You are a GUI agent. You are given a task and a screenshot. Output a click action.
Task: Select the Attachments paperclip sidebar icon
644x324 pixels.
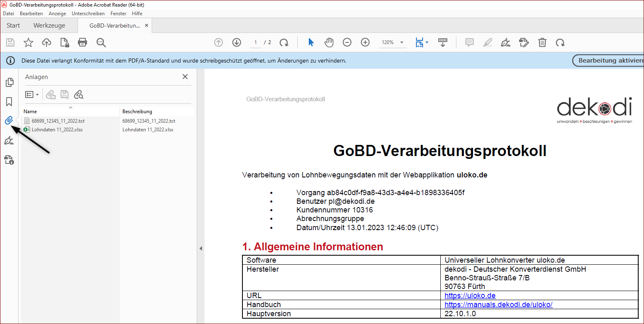click(9, 121)
